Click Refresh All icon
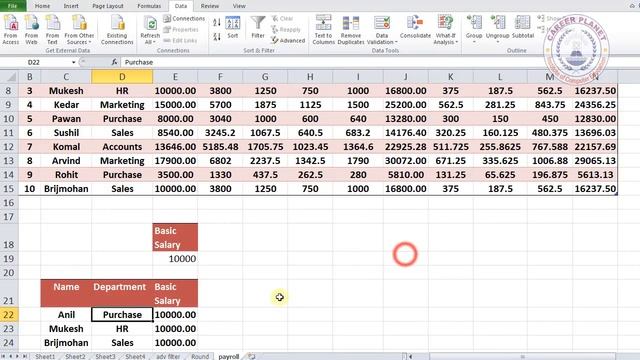Screen dimensions: 640x360 click(x=150, y=29)
